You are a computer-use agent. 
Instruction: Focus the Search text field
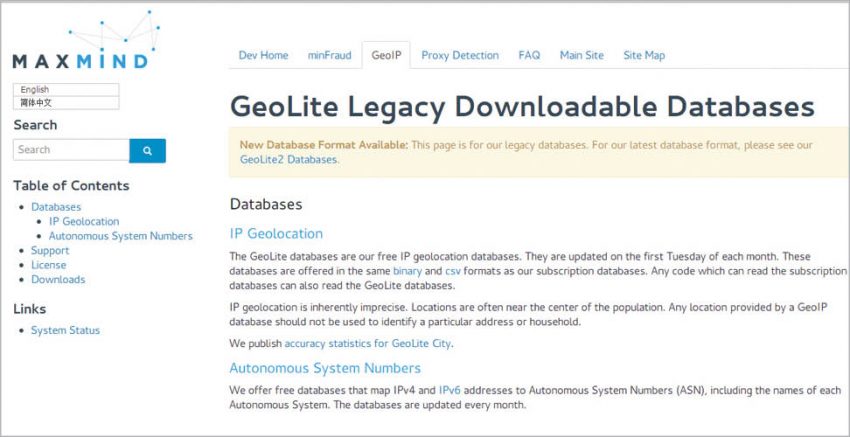point(71,150)
